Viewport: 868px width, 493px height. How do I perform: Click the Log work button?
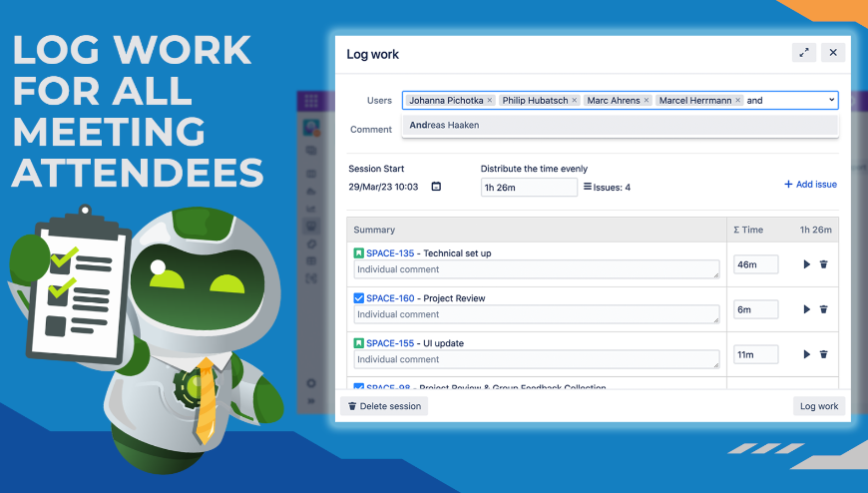coord(819,406)
